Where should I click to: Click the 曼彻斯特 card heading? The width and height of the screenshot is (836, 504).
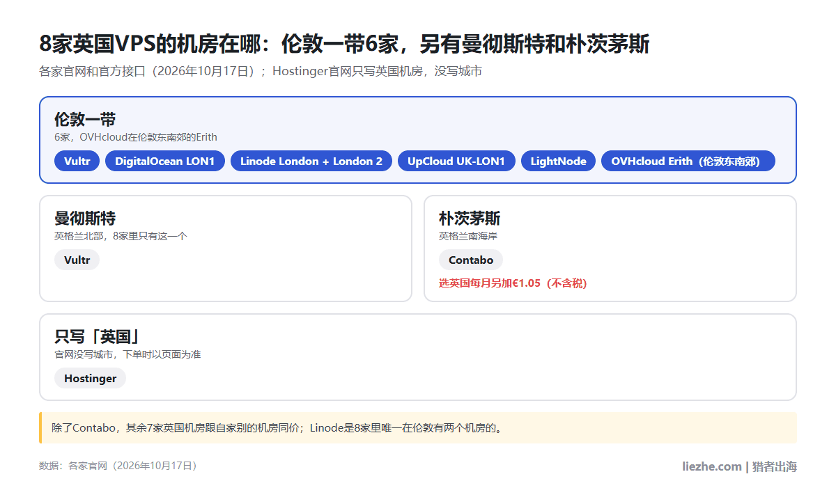85,218
